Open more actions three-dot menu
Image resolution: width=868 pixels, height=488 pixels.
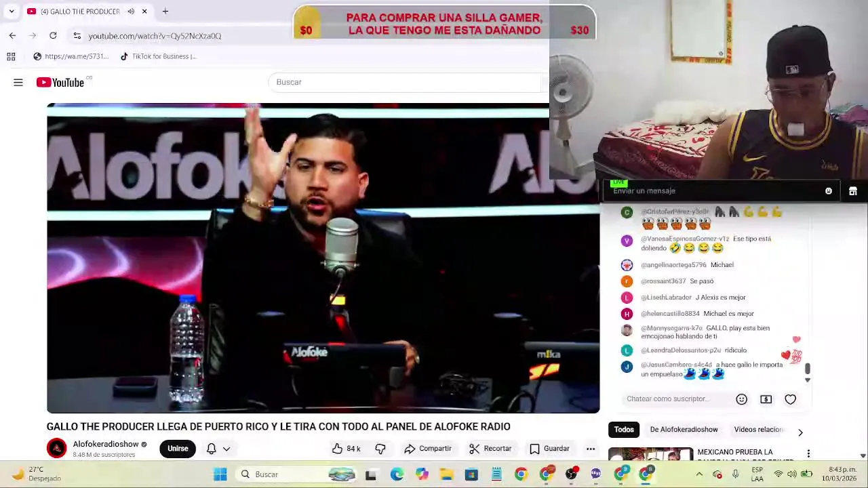[591, 449]
